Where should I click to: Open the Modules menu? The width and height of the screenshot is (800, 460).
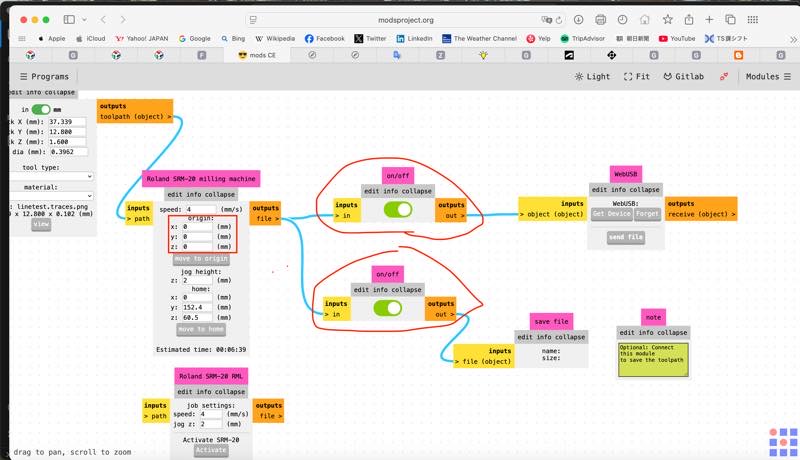point(768,76)
